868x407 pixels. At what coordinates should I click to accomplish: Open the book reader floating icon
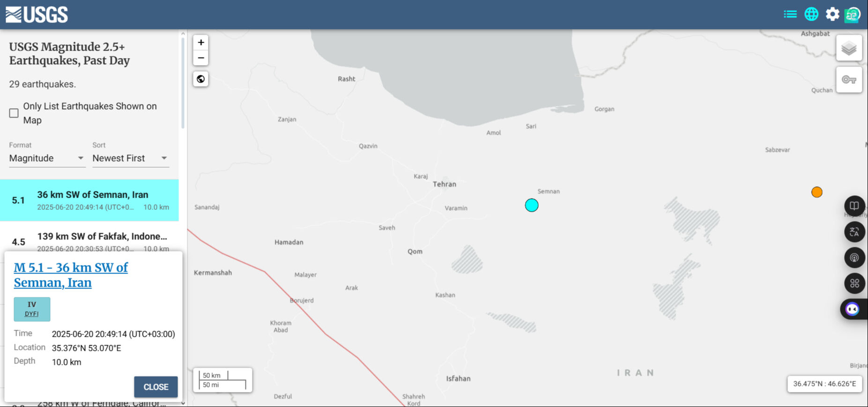pyautogui.click(x=854, y=206)
